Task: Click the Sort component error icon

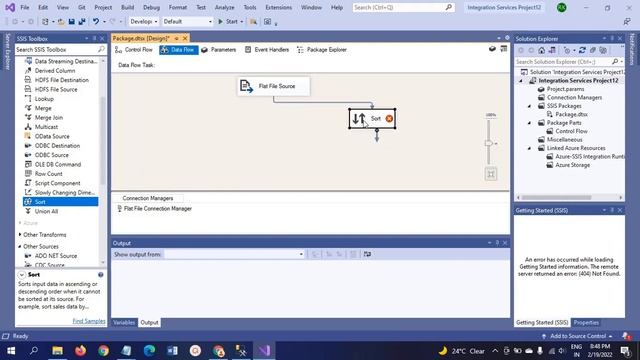Action: point(389,118)
